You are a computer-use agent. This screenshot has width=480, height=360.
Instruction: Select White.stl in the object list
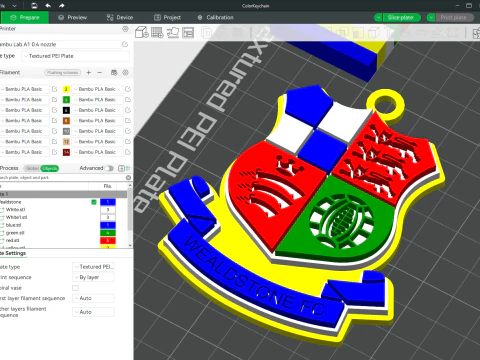15,210
